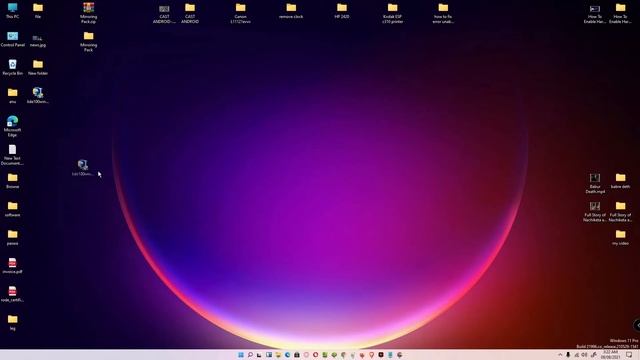Select the Full Story of Nachiketa folder
This screenshot has height=360, width=640.
tap(620, 211)
